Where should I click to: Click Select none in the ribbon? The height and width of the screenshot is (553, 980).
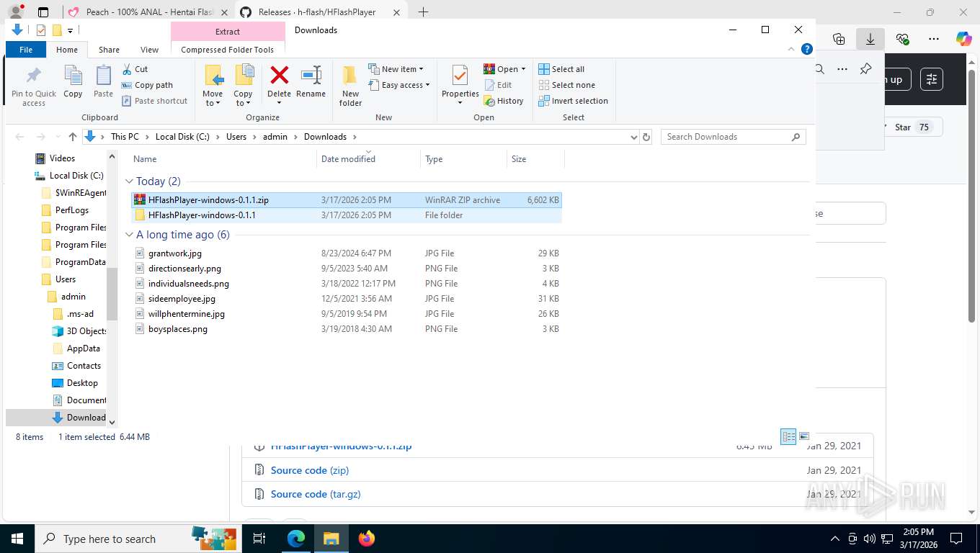(x=566, y=85)
